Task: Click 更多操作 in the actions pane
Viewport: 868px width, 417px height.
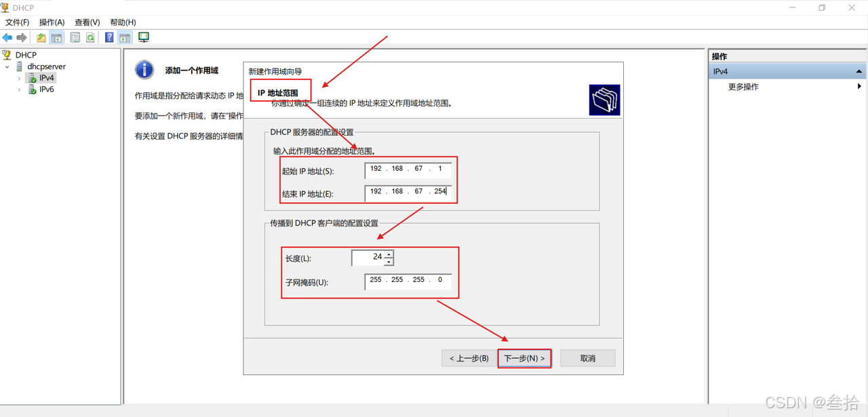Action: point(744,87)
